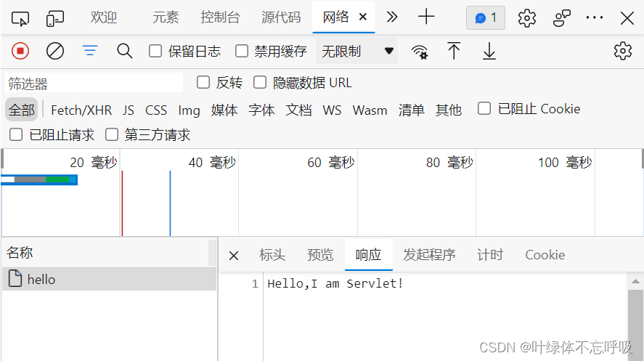Close the DevTools panel
644x361 pixels.
tap(627, 18)
